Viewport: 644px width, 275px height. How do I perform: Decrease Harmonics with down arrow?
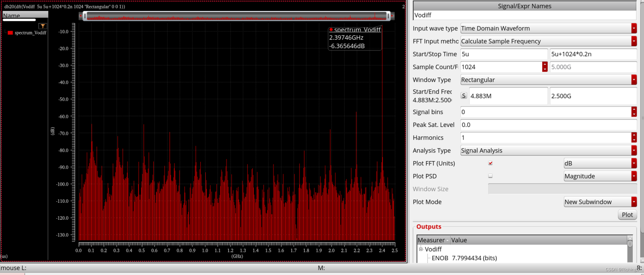click(x=634, y=140)
